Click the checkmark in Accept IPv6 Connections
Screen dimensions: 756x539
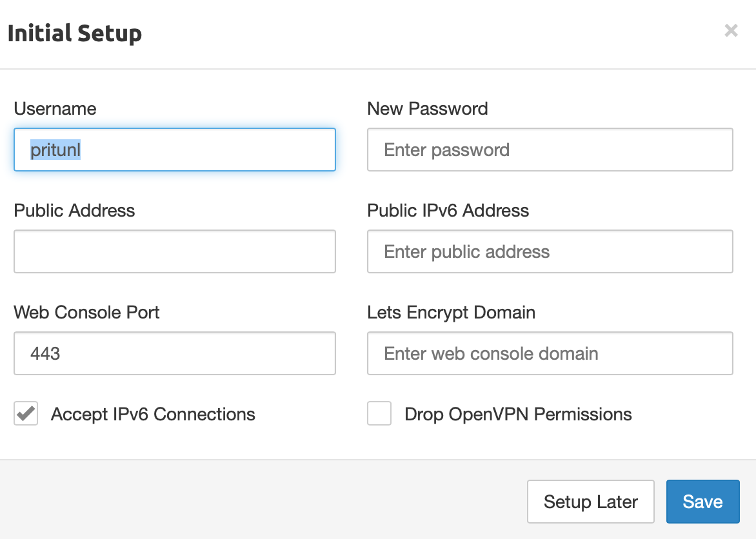(x=25, y=413)
